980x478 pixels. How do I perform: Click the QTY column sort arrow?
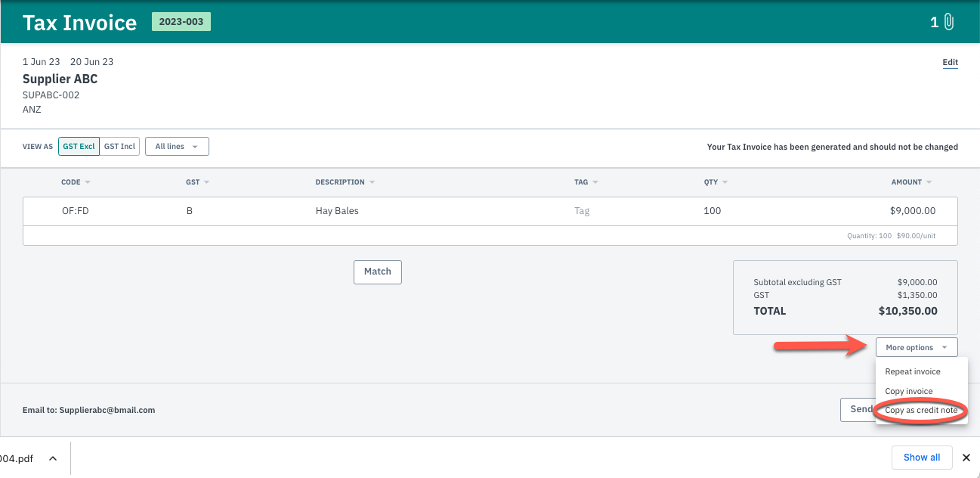click(725, 182)
